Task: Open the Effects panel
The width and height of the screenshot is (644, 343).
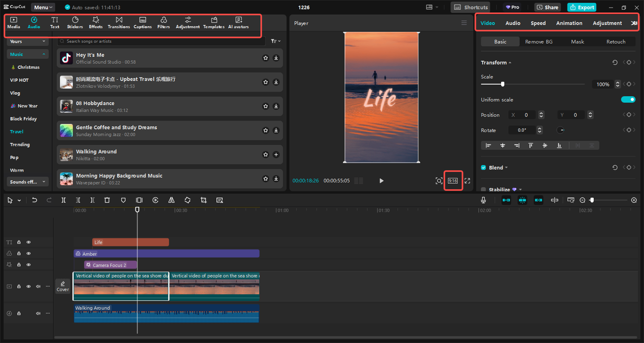Action: click(96, 23)
